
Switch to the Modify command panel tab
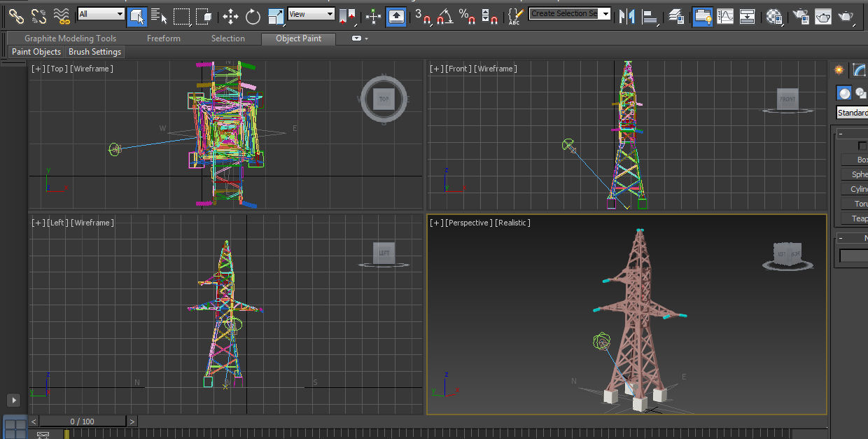point(859,69)
